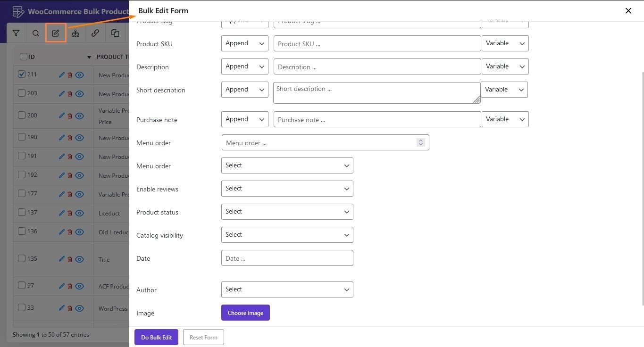Toggle the select-all checkbox beside ID header
The image size is (644, 347).
pos(24,57)
